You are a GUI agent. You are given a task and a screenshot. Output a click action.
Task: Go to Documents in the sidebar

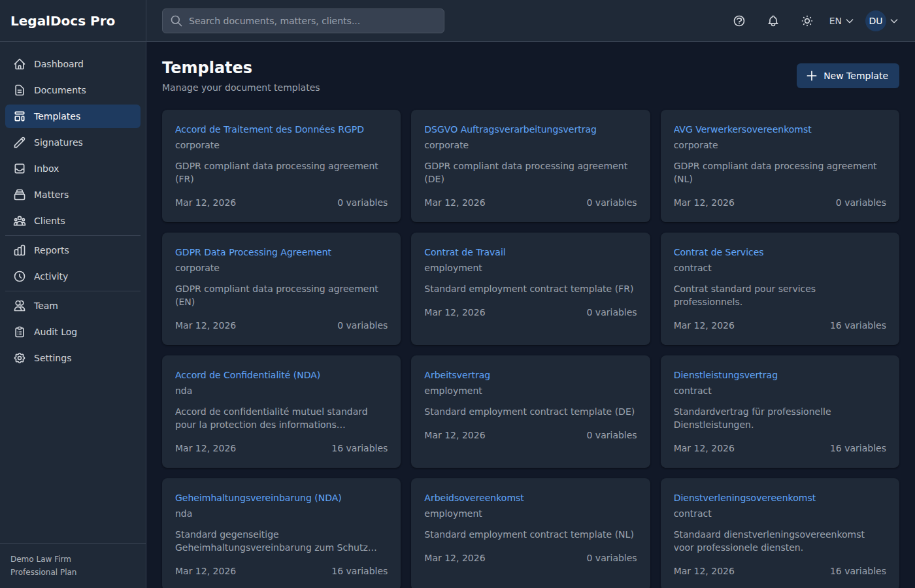59,90
